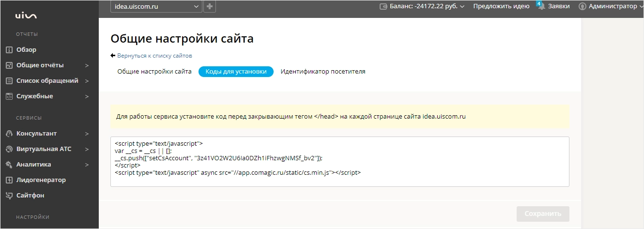Click the setCsAccount code line
Image resolution: width=644 pixels, height=229 pixels.
218,158
